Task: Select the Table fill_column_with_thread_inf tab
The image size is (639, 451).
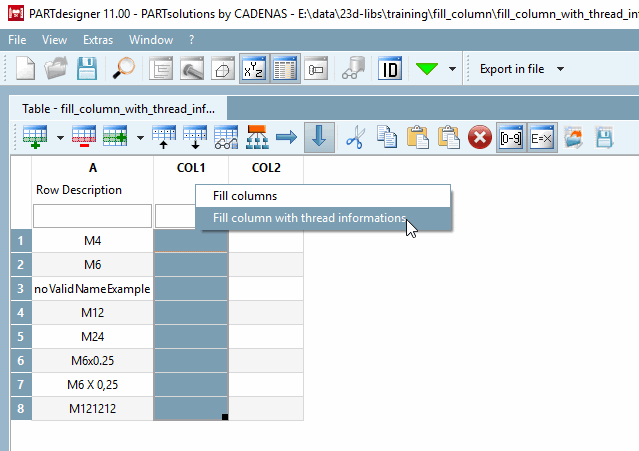Action: click(x=118, y=109)
